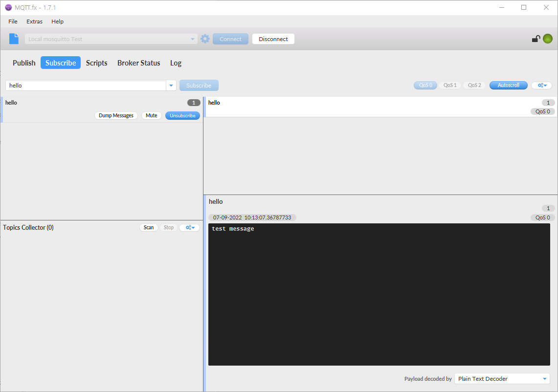Switch to the Publish tab
The height and width of the screenshot is (392, 558).
click(24, 63)
